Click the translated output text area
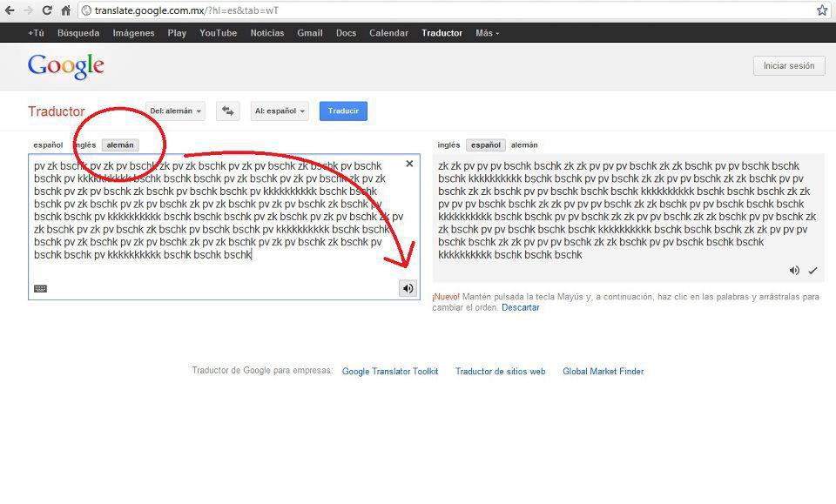The width and height of the screenshot is (836, 504). pos(628,218)
